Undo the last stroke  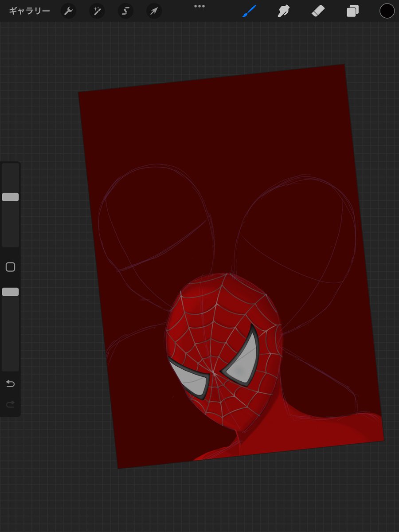(10, 383)
